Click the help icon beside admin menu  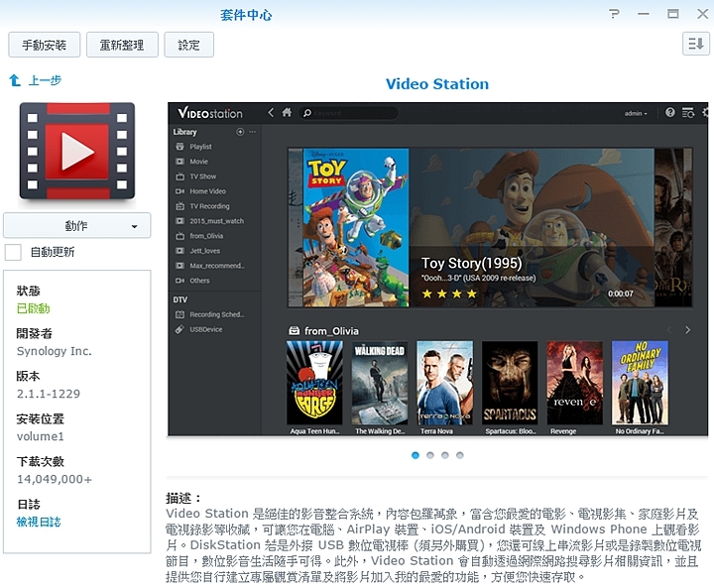click(669, 112)
